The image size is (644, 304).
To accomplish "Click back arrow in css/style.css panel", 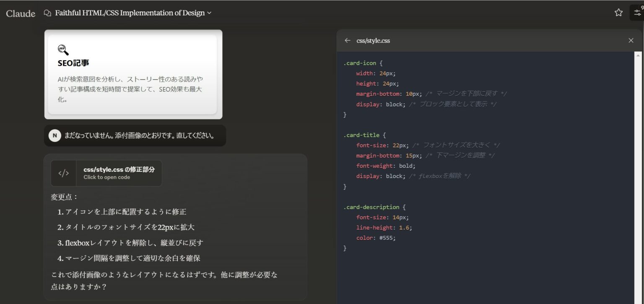I will pyautogui.click(x=348, y=40).
